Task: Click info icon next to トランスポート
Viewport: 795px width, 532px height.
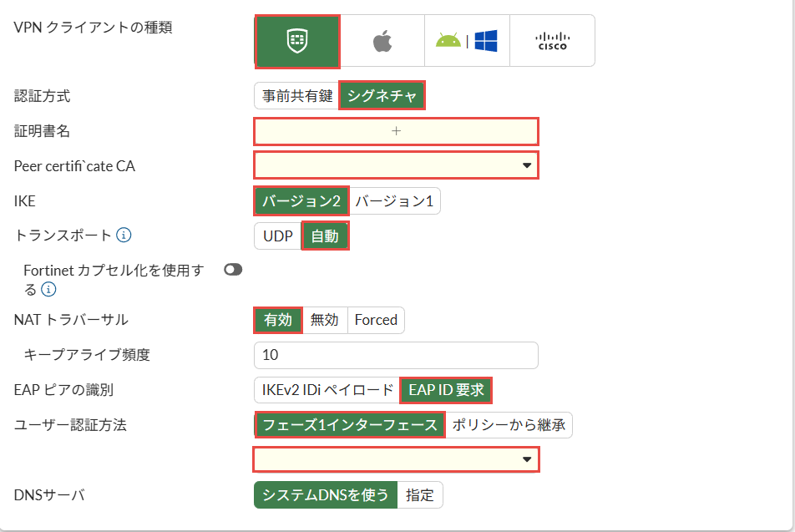Action: [124, 236]
